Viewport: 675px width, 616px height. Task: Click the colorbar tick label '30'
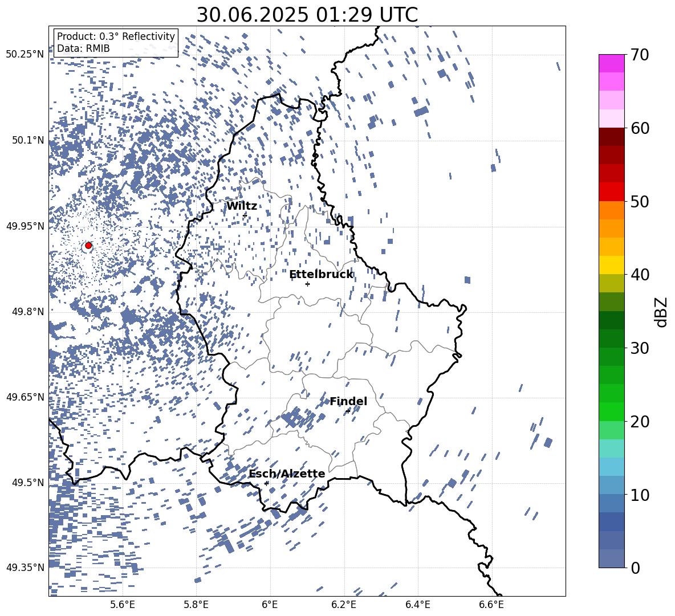(x=640, y=348)
